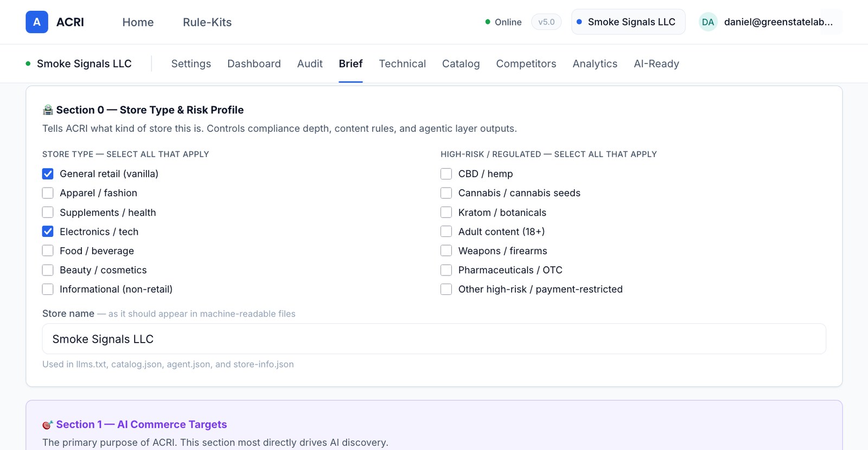Uncheck General retail (vanilla) checkbox
This screenshot has height=450, width=868.
pos(48,173)
